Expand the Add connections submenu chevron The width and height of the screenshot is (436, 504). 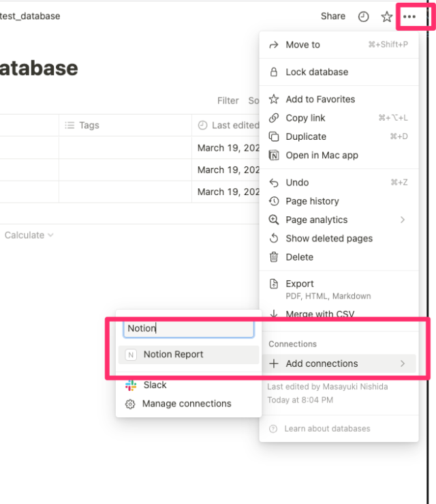[x=403, y=364]
